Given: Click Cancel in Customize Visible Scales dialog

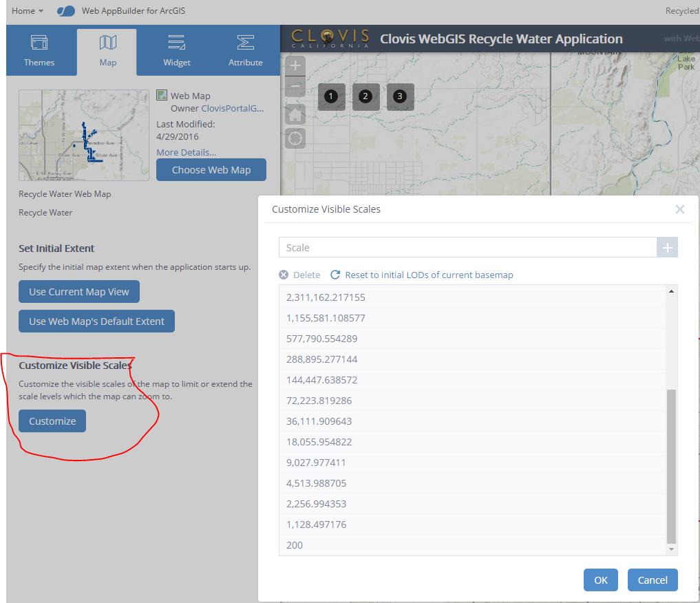Looking at the screenshot, I should point(653,580).
